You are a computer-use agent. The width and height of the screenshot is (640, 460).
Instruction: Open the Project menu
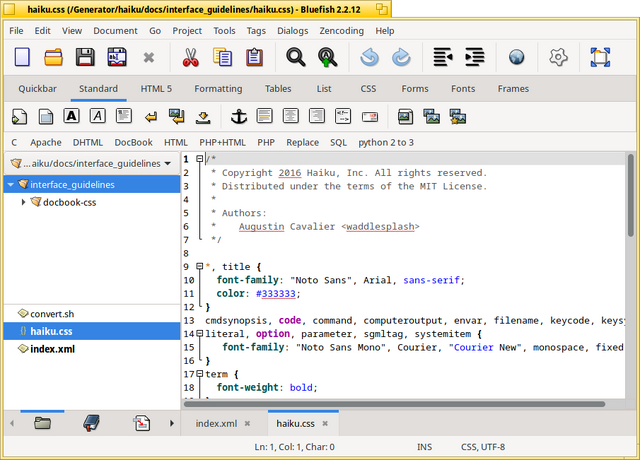[187, 31]
